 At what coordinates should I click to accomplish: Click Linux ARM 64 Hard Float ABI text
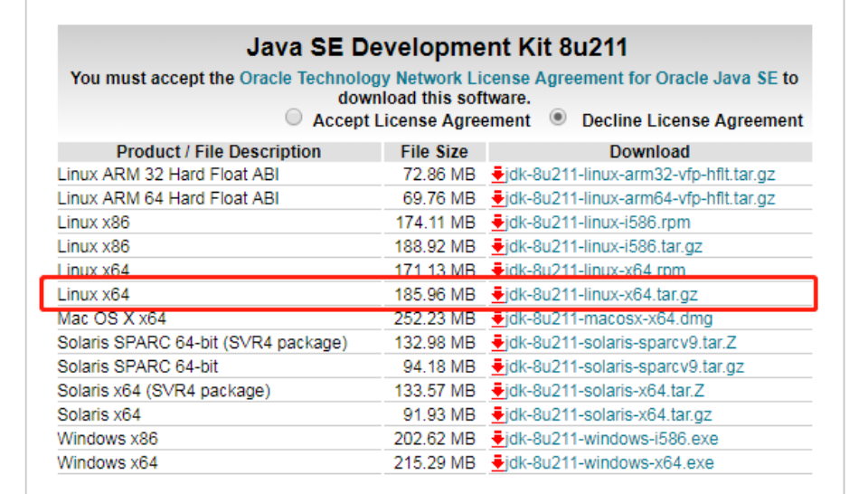point(168,199)
